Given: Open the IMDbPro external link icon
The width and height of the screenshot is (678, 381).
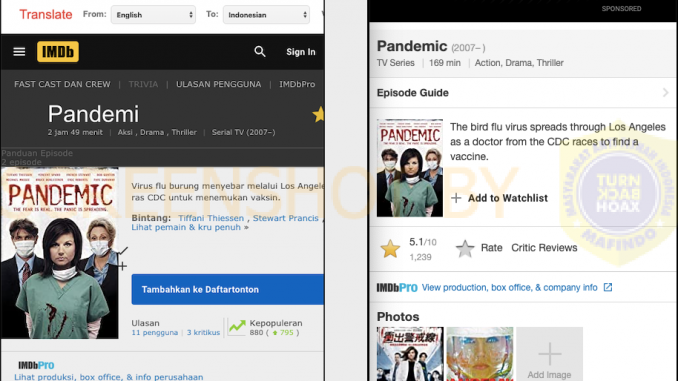Looking at the screenshot, I should click(608, 288).
